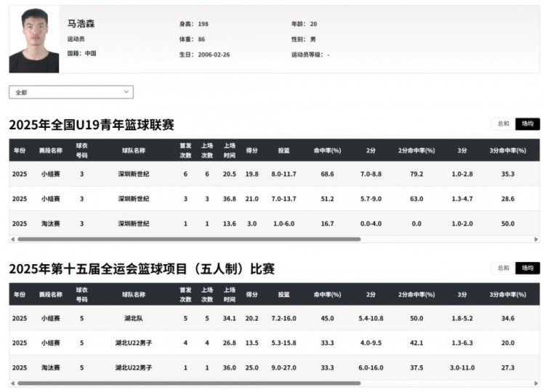Image resolution: width=545 pixels, height=392 pixels.
Task: Click the player's portrait photo
Action: pyautogui.click(x=34, y=40)
